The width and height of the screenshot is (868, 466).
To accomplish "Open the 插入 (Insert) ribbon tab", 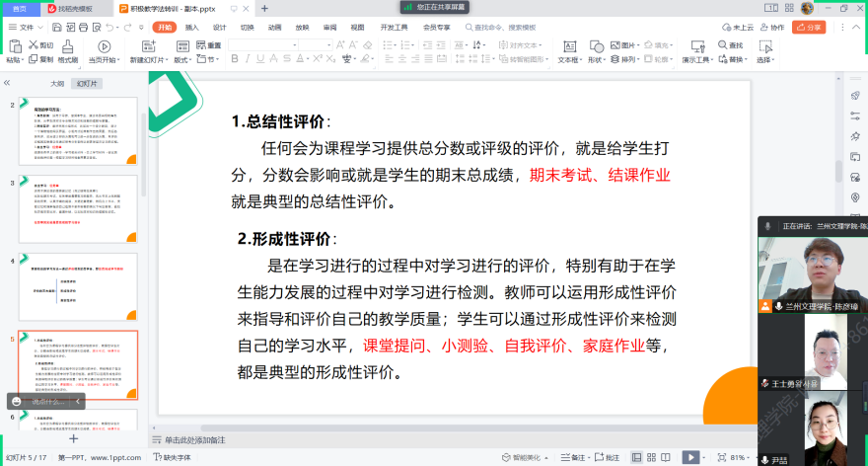I will tap(191, 28).
